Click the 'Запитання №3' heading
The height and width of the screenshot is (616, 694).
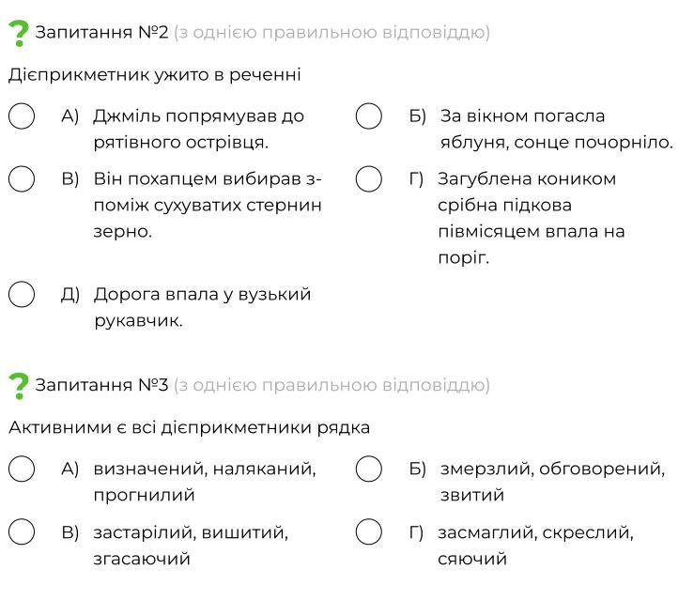[101, 385]
